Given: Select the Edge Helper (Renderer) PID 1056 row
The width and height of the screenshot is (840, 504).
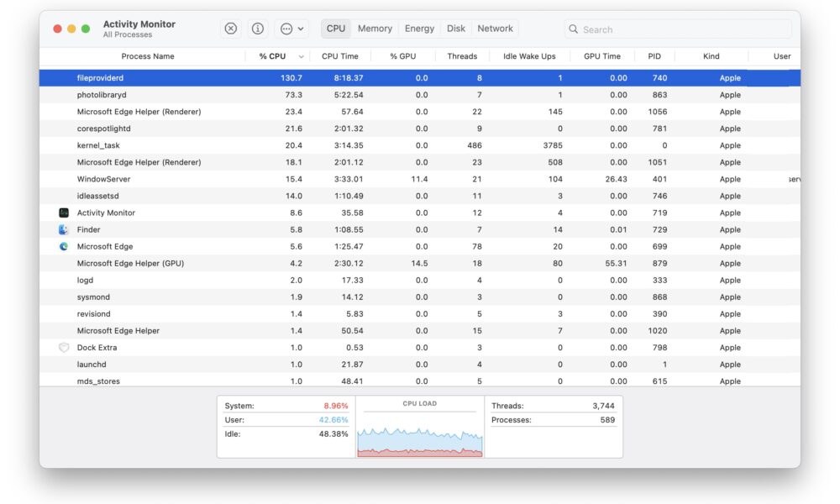Looking at the screenshot, I should (419, 112).
